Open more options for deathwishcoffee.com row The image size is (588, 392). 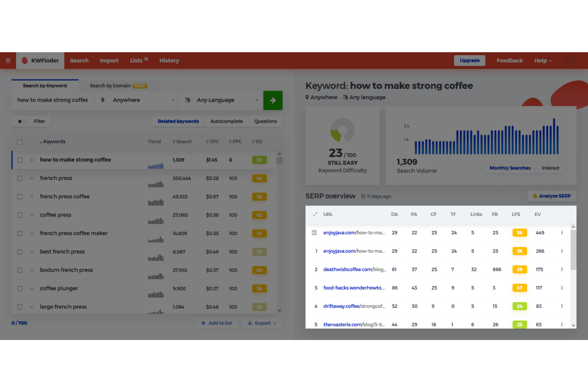click(561, 269)
